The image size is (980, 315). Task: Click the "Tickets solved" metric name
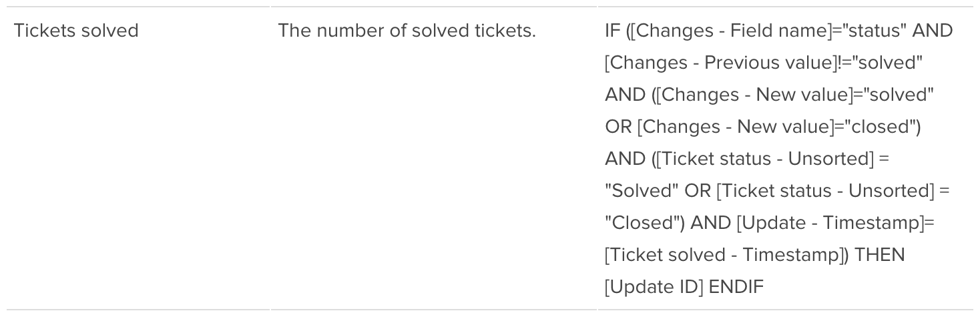click(77, 31)
